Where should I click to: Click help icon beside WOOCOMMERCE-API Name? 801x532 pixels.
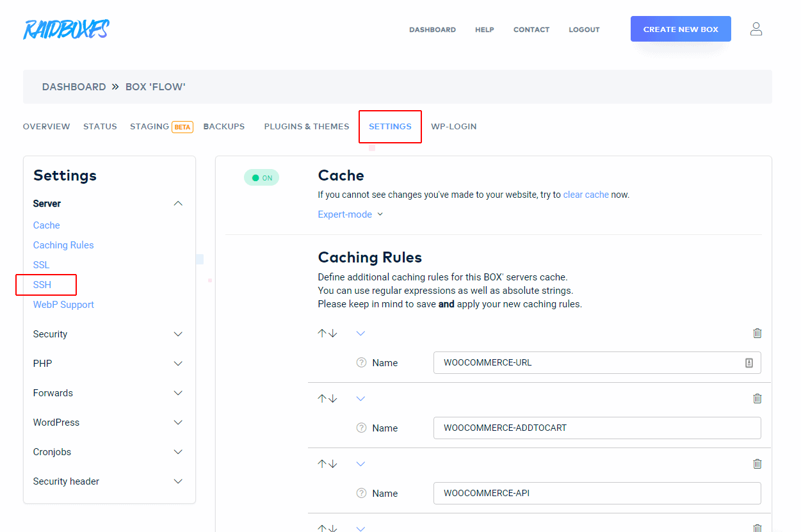[x=361, y=493]
